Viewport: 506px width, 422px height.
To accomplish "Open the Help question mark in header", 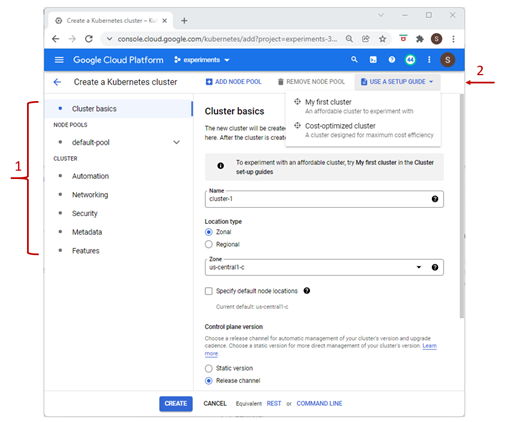I will [x=392, y=60].
